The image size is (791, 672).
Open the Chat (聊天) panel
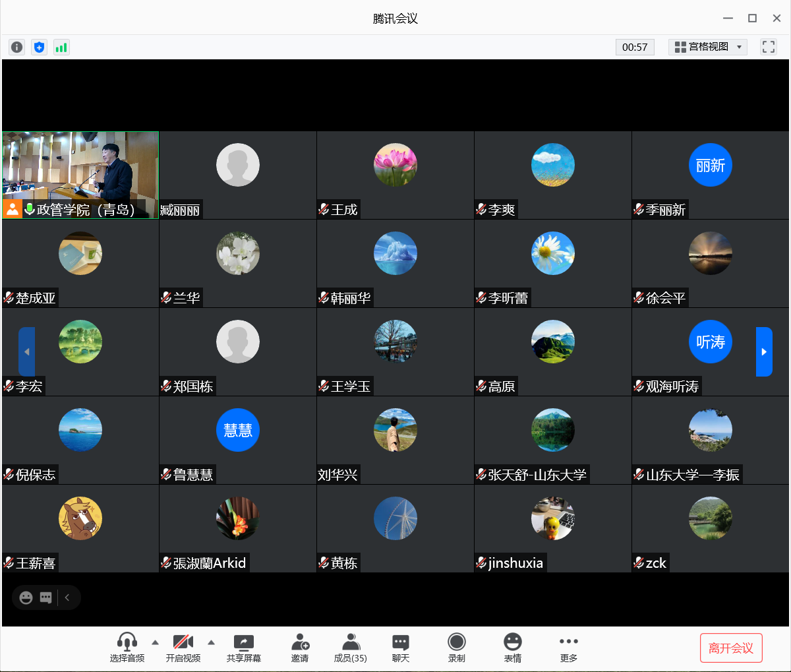pos(400,647)
